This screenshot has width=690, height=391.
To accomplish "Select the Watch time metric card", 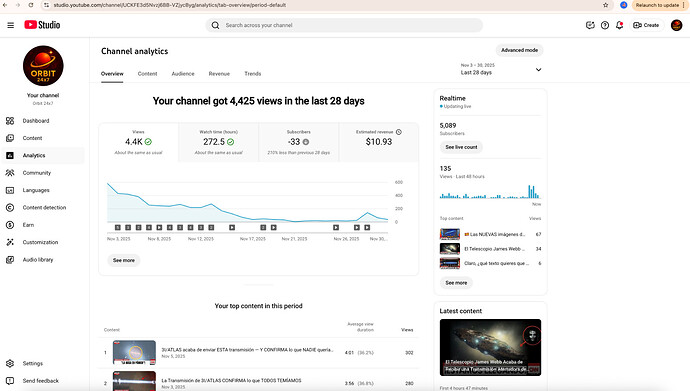I will point(219,143).
